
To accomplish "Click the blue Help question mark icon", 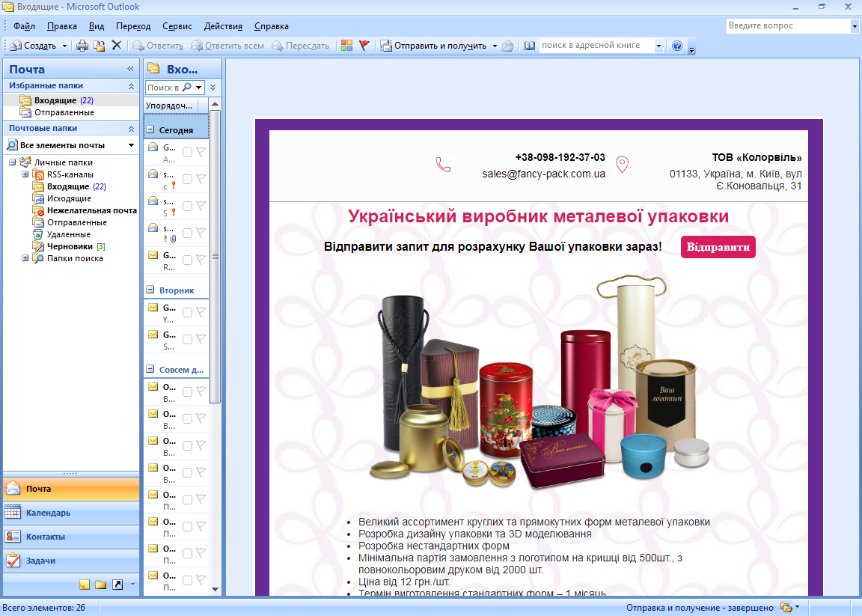I will 677,46.
